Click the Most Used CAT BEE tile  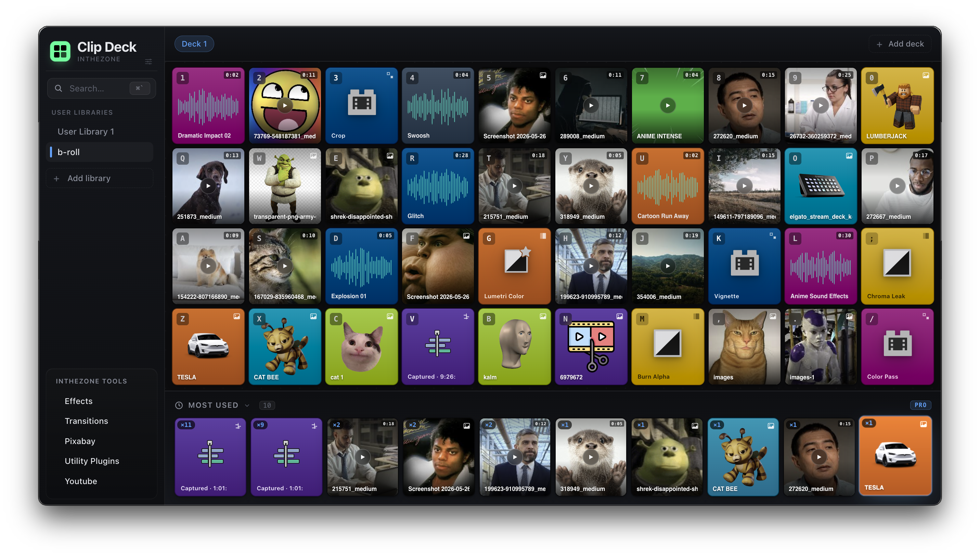click(x=743, y=457)
